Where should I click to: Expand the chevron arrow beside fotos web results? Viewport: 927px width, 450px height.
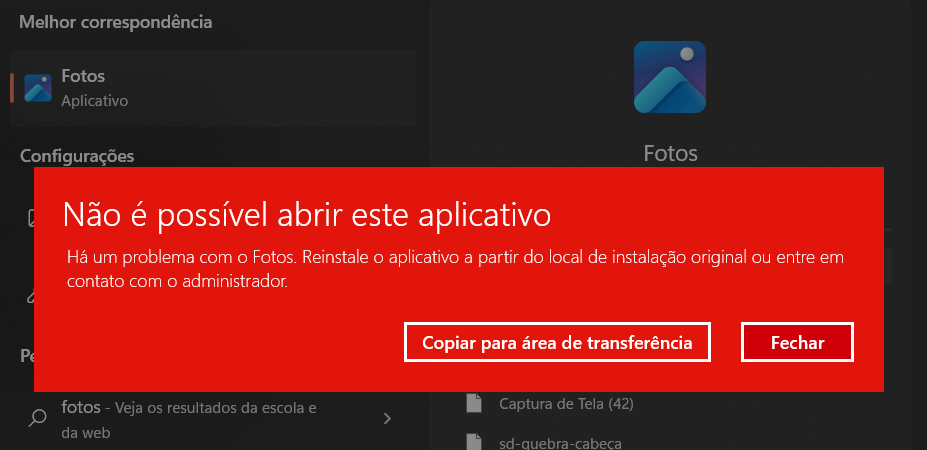(x=387, y=419)
